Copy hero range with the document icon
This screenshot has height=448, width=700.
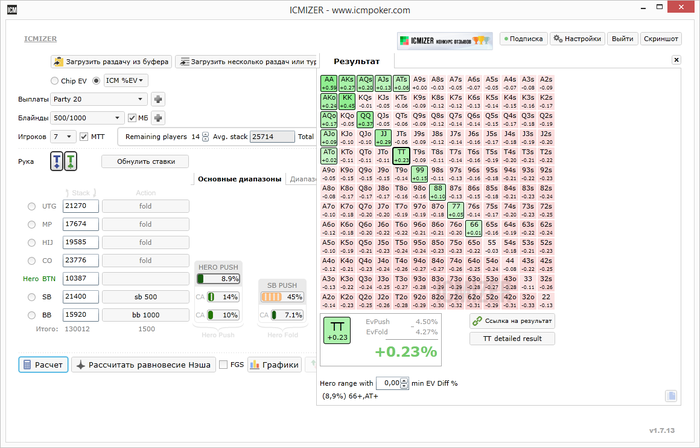[671, 396]
